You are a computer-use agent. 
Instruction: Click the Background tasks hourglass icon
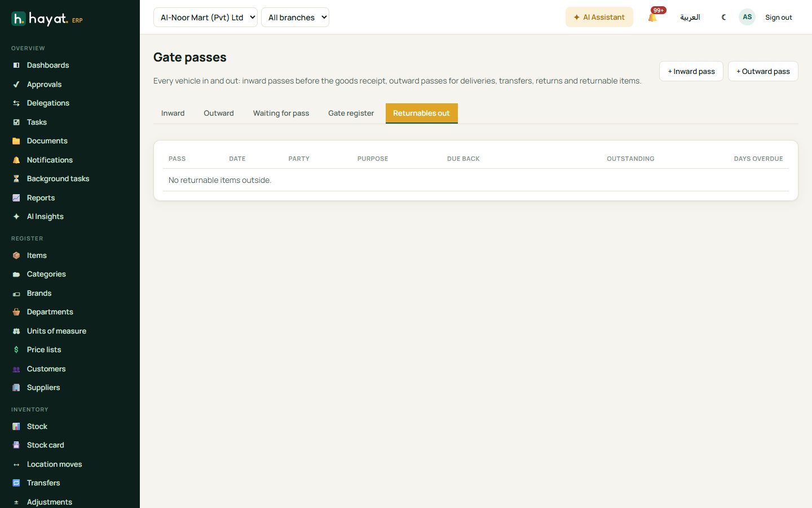(16, 179)
